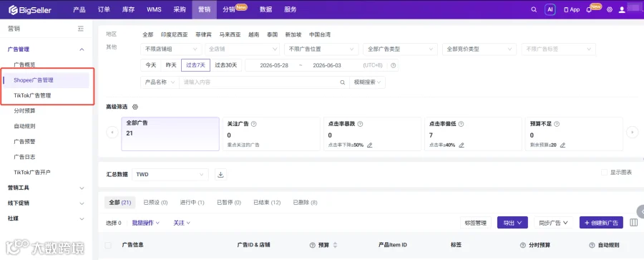Open notifications bell icon with New badge
Screen dimensions: 644x260
pyautogui.click(x=589, y=9)
